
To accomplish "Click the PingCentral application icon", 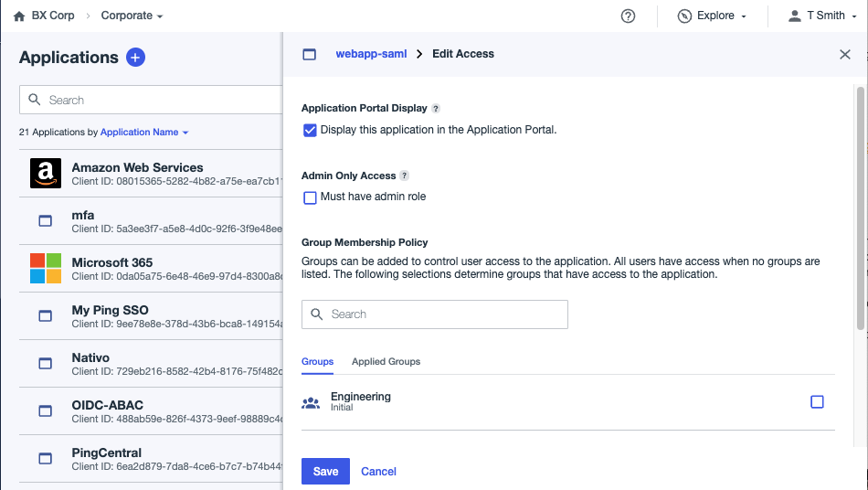I will [46, 459].
